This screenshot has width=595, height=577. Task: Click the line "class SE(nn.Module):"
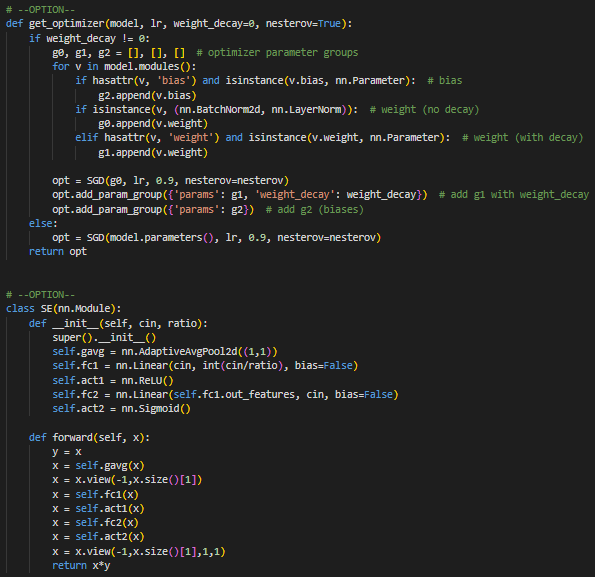tap(63, 308)
